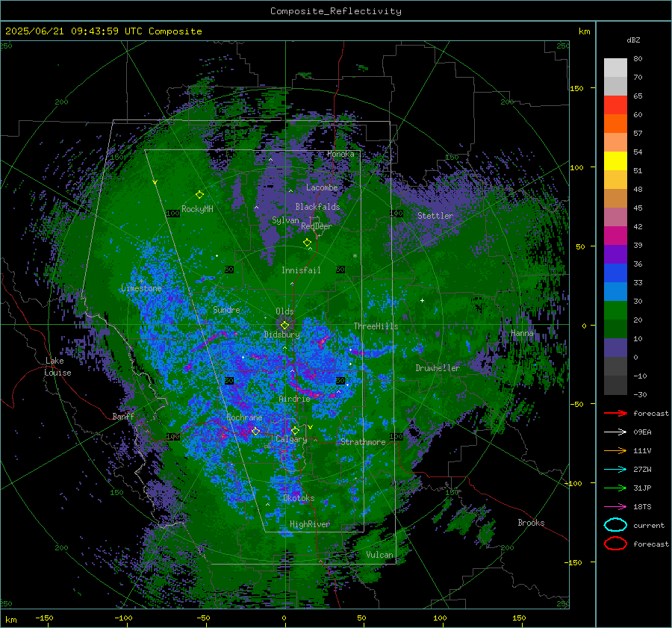Click the Hanna town label
The width and height of the screenshot is (672, 628).
coord(522,333)
